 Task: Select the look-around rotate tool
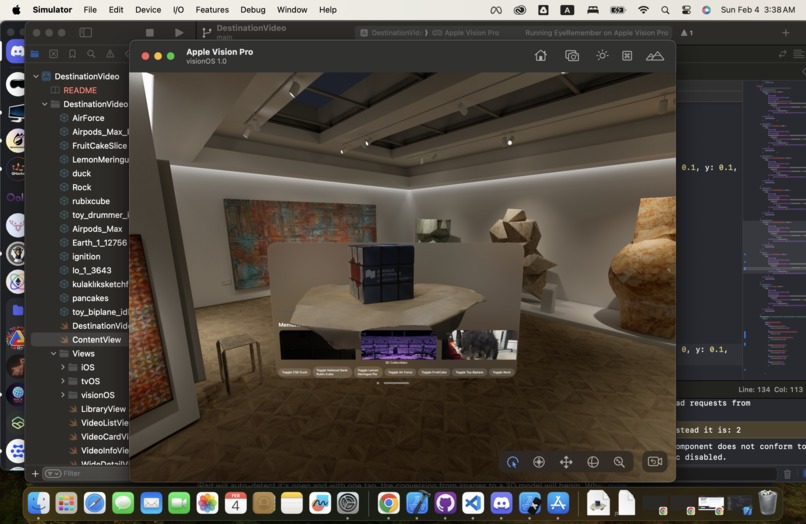(x=539, y=462)
